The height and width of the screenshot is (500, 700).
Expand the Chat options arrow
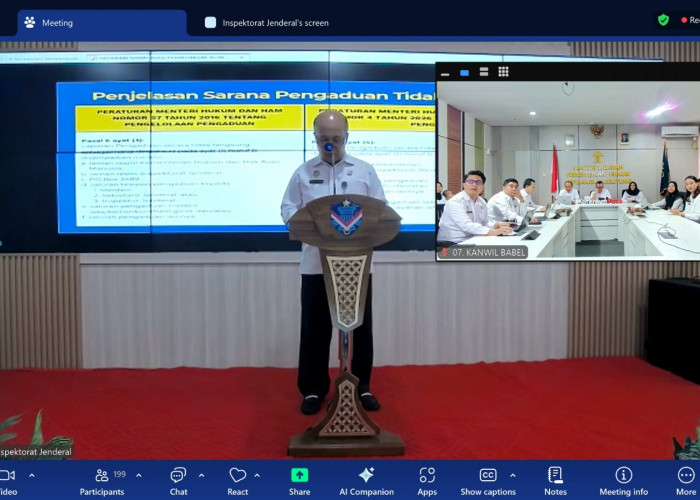201,476
